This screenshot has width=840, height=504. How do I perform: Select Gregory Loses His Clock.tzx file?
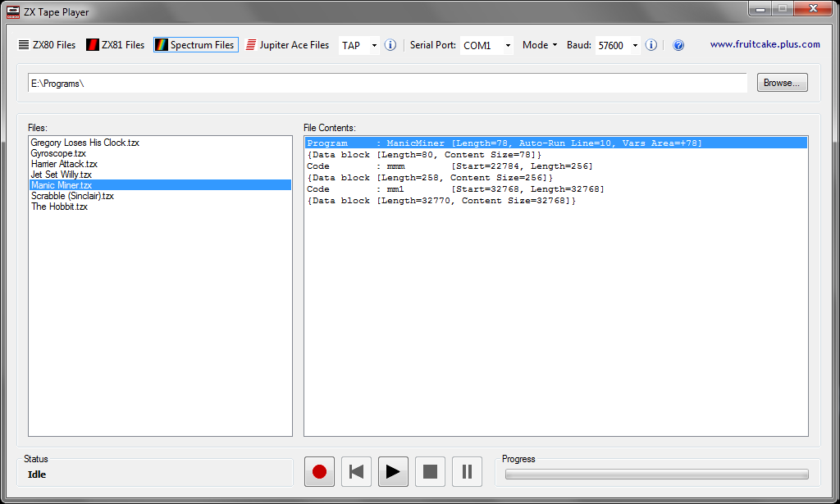coord(160,143)
